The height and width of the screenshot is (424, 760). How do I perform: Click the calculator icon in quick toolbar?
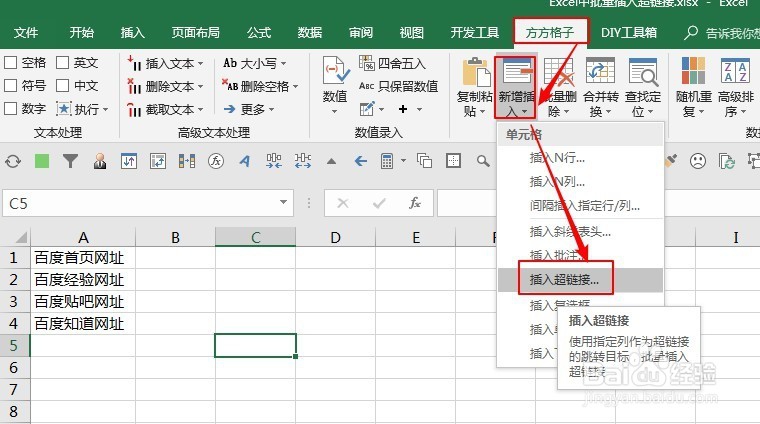[387, 161]
